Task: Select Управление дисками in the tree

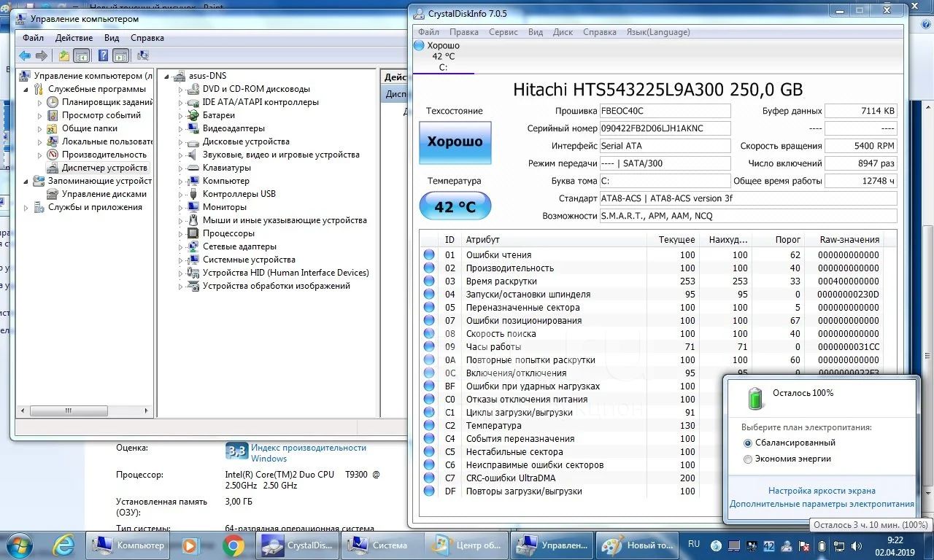Action: (104, 194)
